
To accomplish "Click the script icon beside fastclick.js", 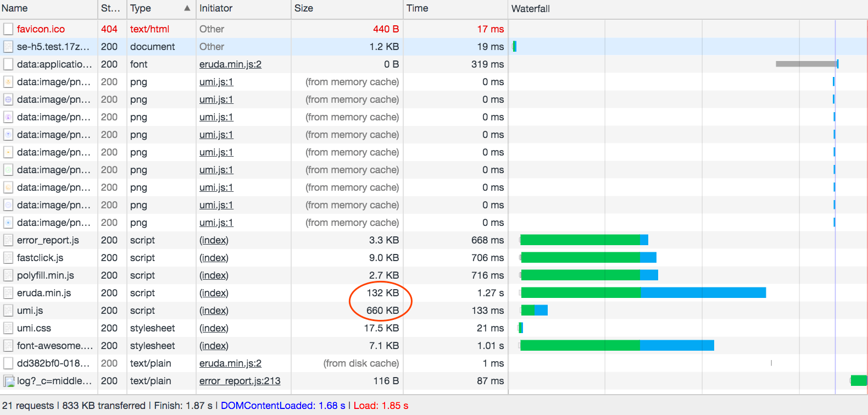I will pos(8,258).
